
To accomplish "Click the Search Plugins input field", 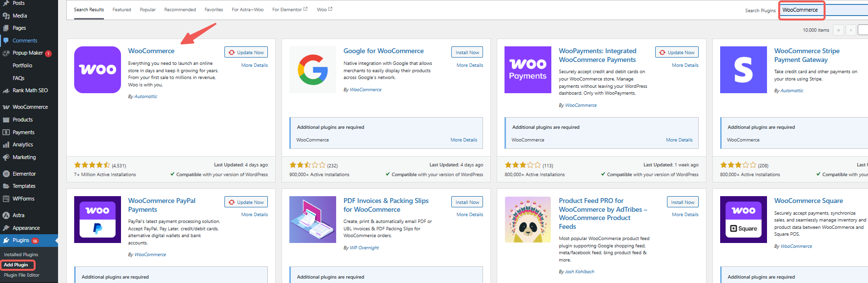I will coord(825,10).
